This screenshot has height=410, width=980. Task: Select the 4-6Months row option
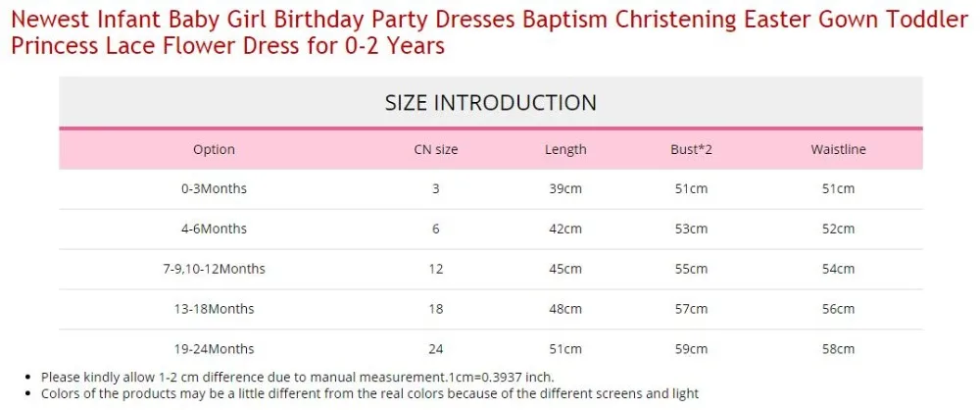214,229
